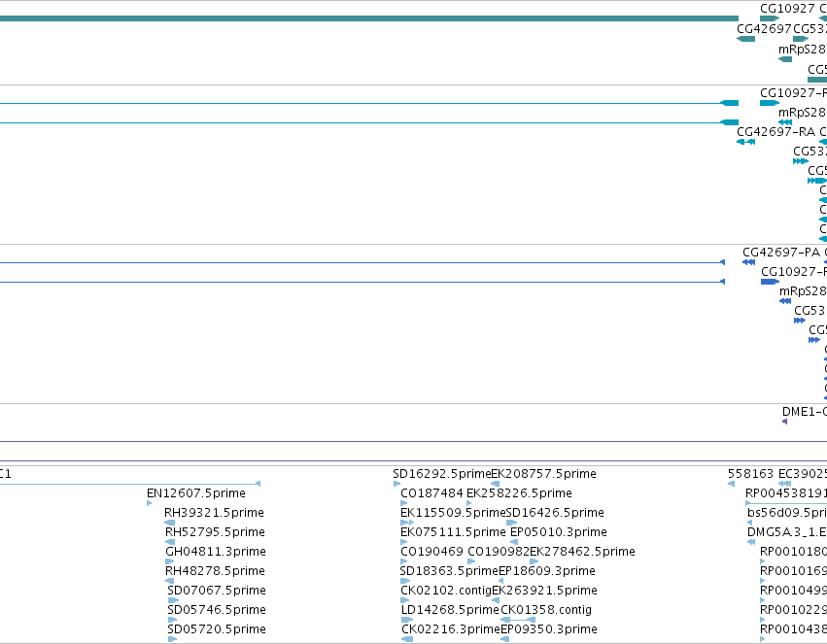The image size is (827, 644).
Task: Click the CK01358.contig label
Action: [546, 610]
